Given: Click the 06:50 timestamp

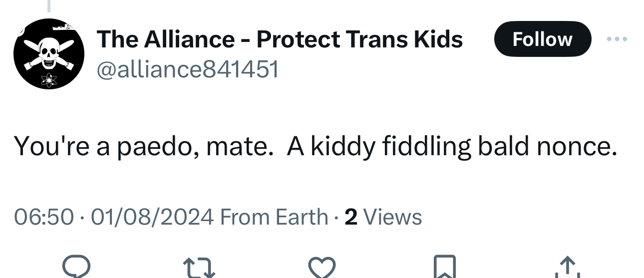Looking at the screenshot, I should click(43, 217).
